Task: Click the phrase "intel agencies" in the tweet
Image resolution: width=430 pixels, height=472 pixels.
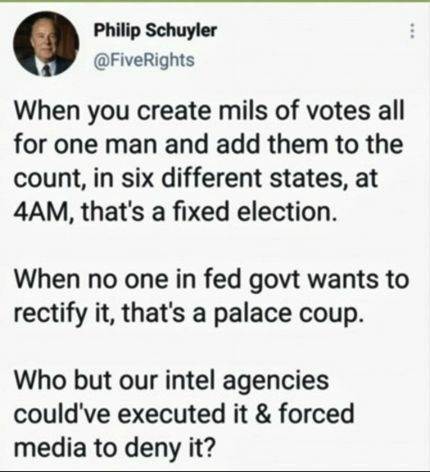Action: click(247, 381)
